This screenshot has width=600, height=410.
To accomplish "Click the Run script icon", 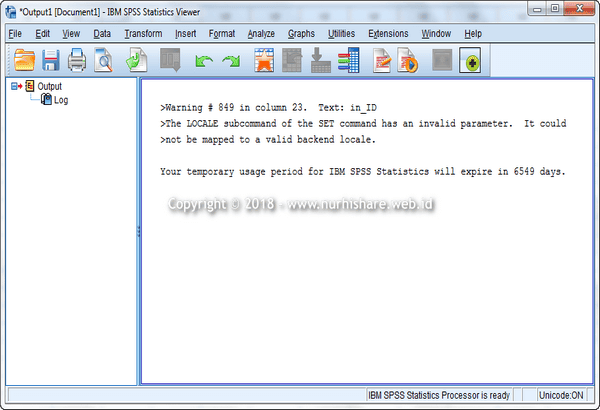I will pyautogui.click(x=408, y=60).
